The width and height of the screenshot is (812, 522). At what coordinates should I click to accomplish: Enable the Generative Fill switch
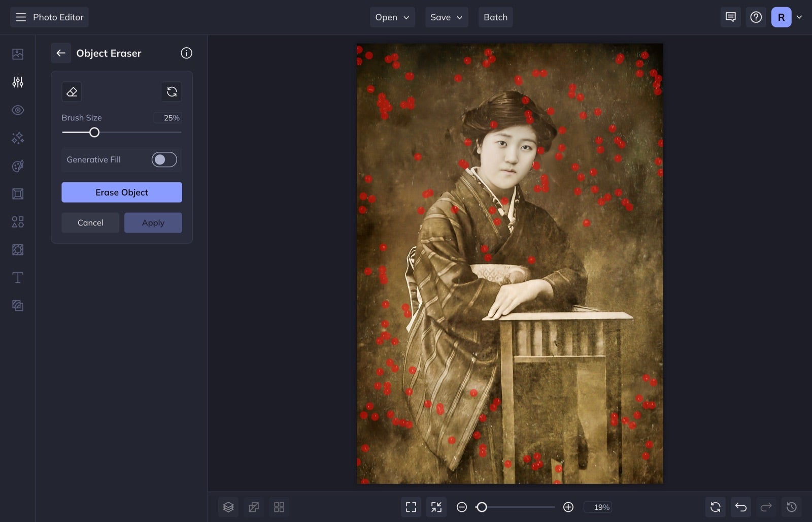pos(163,159)
